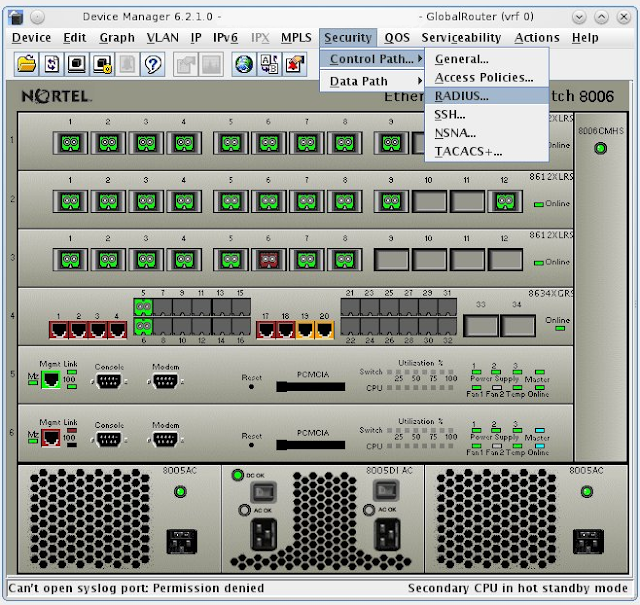Click the Modem connector on slot 5

click(165, 382)
